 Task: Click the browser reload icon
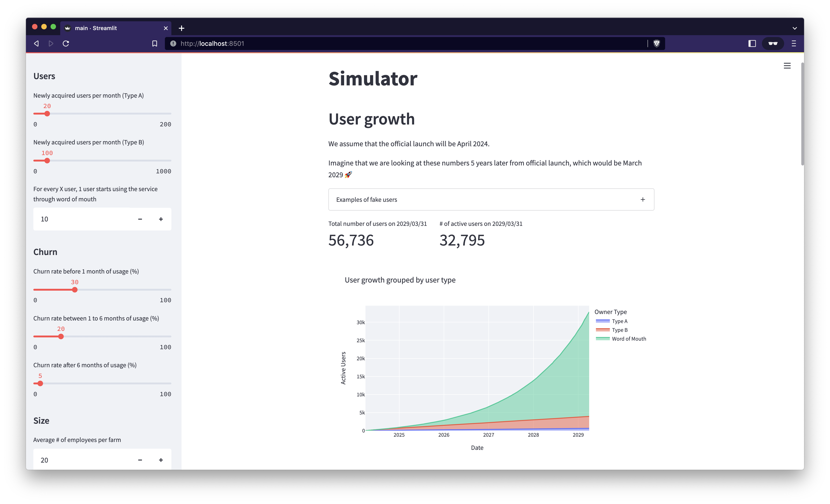point(66,44)
